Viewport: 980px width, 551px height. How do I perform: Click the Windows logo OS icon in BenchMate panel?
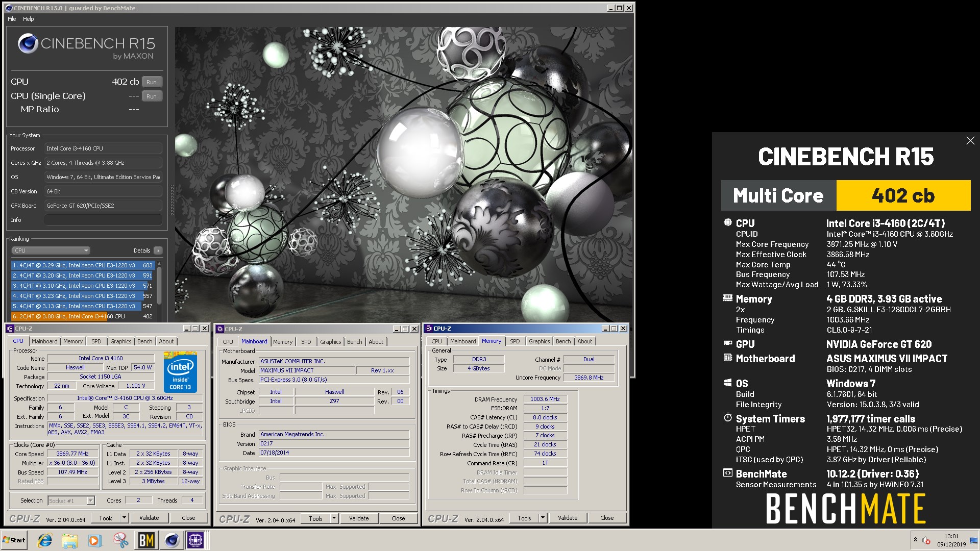pos(728,383)
